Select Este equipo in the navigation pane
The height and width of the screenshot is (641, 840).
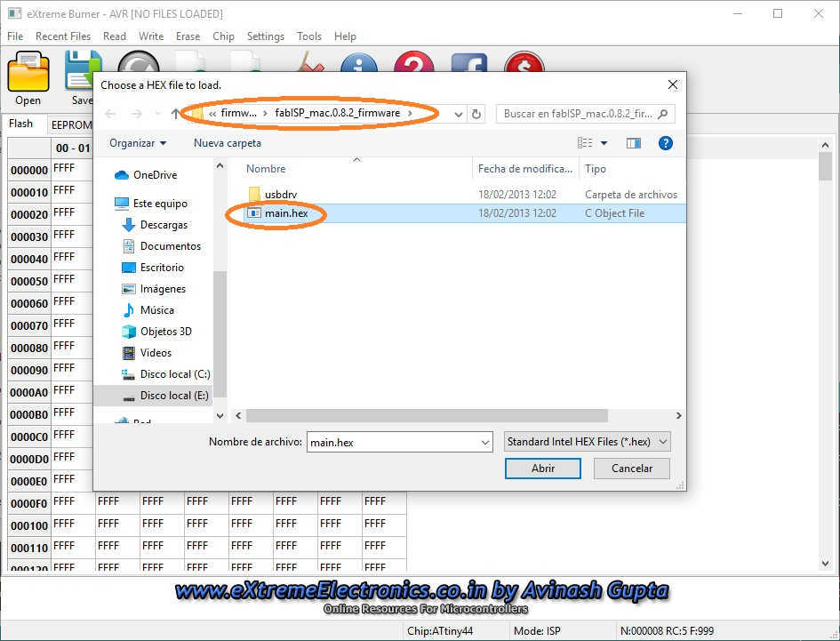(151, 203)
